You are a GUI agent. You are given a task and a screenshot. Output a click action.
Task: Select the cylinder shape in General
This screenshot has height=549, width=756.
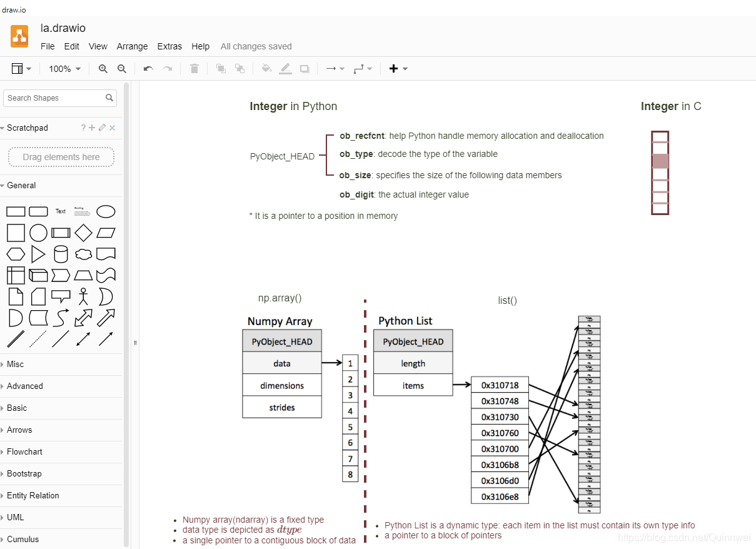[61, 254]
